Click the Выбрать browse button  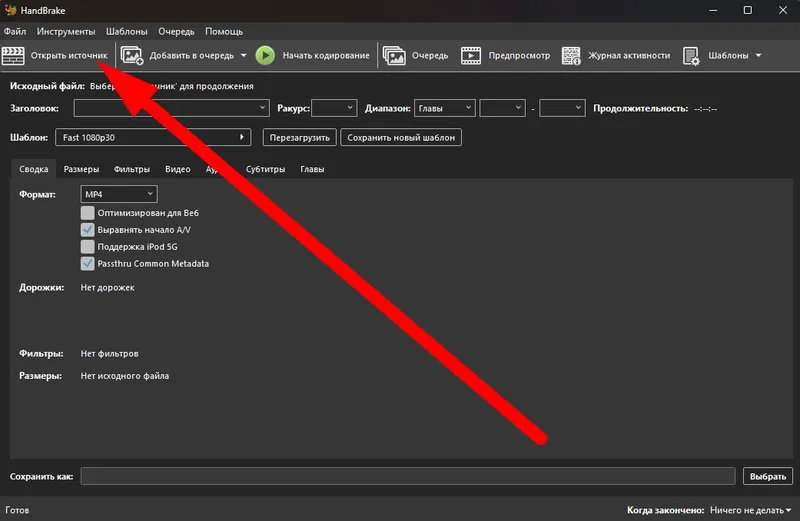[x=767, y=476]
